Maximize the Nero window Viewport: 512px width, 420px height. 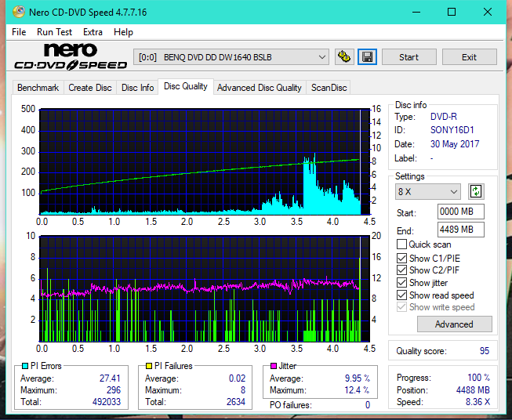click(x=452, y=12)
